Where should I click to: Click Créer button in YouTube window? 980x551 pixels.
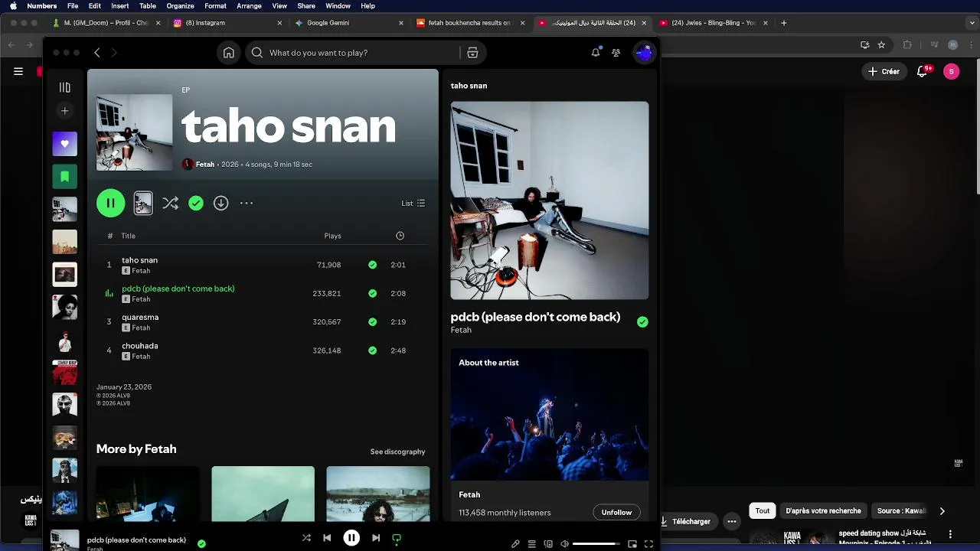pyautogui.click(x=884, y=71)
